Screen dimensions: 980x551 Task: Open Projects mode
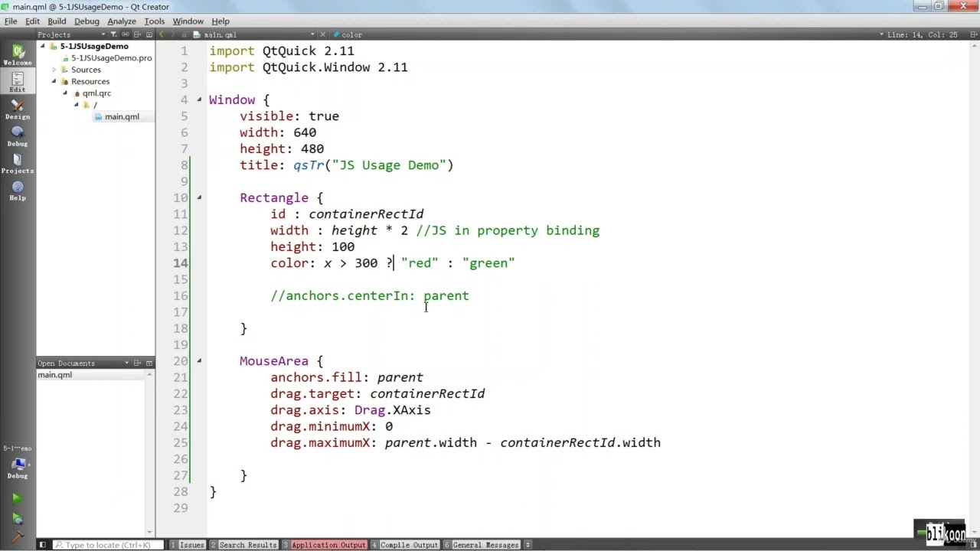(x=18, y=163)
